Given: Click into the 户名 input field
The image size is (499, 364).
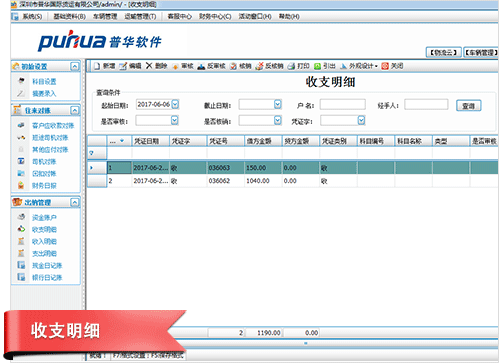Looking at the screenshot, I should click(x=343, y=104).
